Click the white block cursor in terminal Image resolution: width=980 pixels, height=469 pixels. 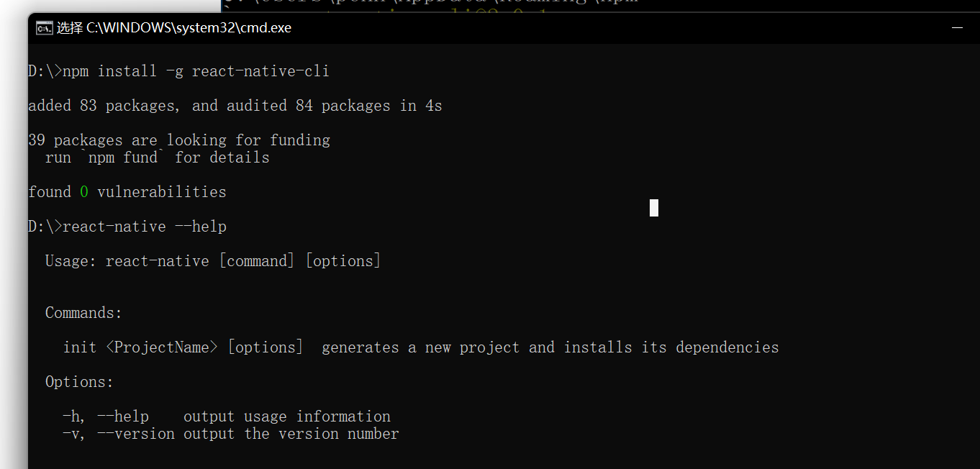[x=653, y=208]
